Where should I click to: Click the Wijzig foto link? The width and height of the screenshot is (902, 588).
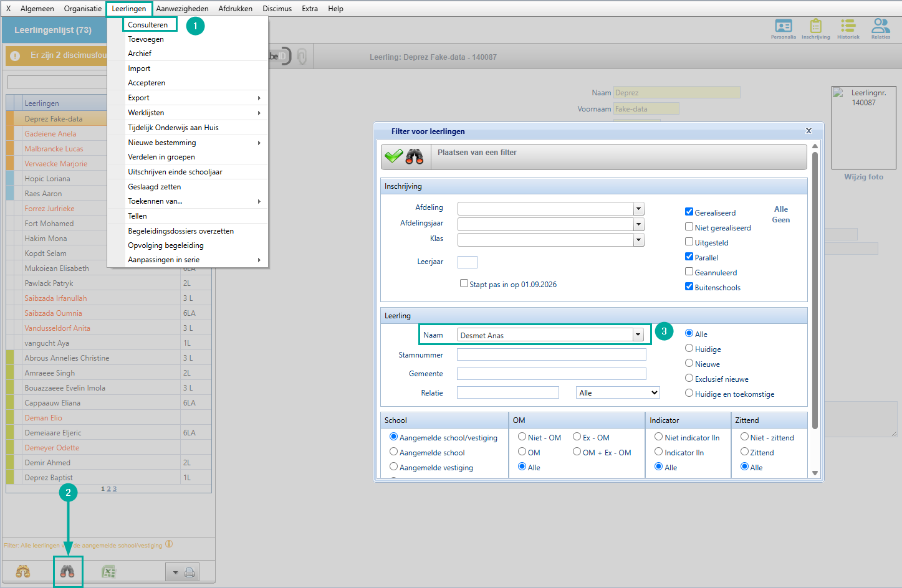click(863, 177)
